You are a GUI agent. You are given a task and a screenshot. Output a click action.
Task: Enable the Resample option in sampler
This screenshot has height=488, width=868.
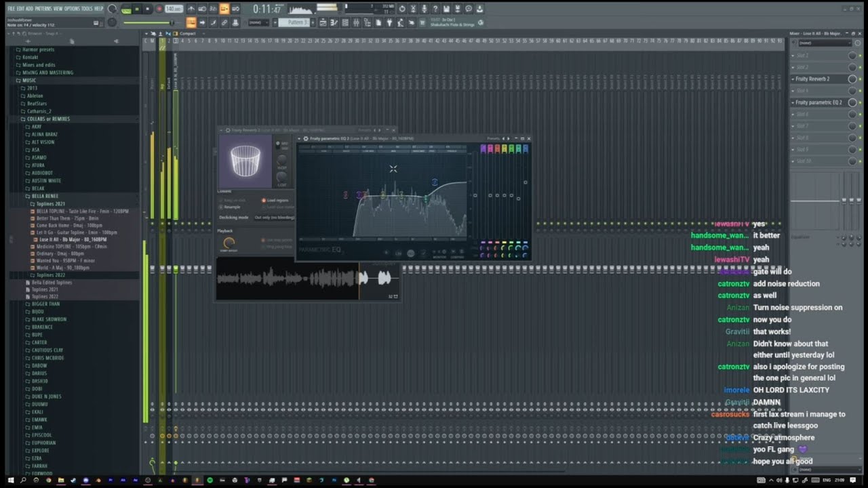coord(231,207)
